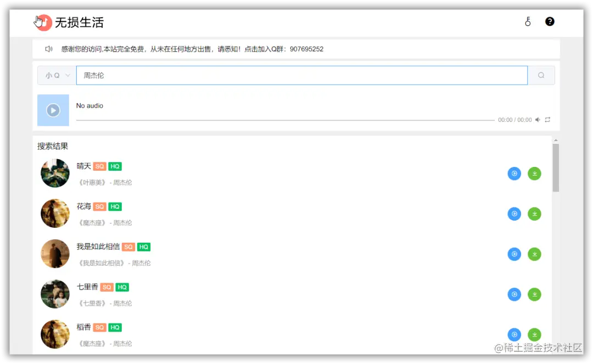Screen dimensions: 593x364
Task: Open the help question mark icon
Action: click(550, 21)
